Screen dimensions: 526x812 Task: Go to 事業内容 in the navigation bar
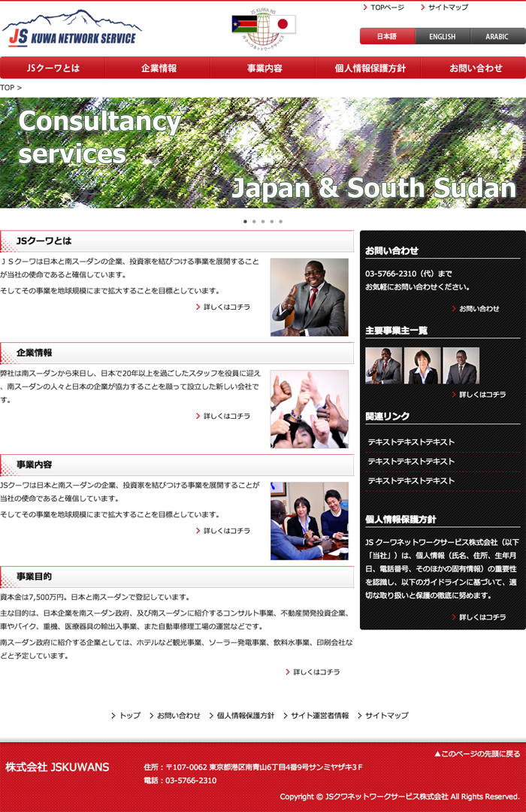click(265, 68)
